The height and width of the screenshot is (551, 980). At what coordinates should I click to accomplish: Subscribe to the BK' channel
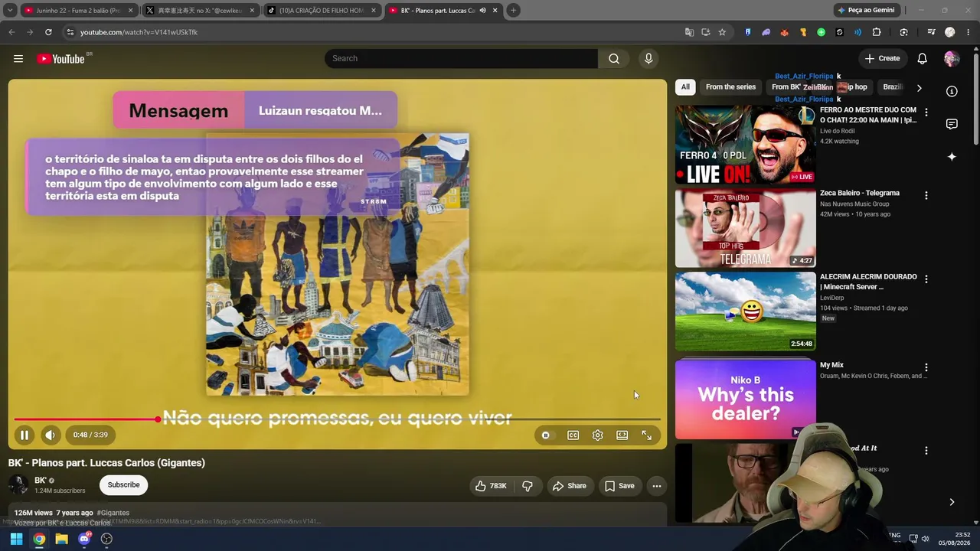click(x=123, y=485)
